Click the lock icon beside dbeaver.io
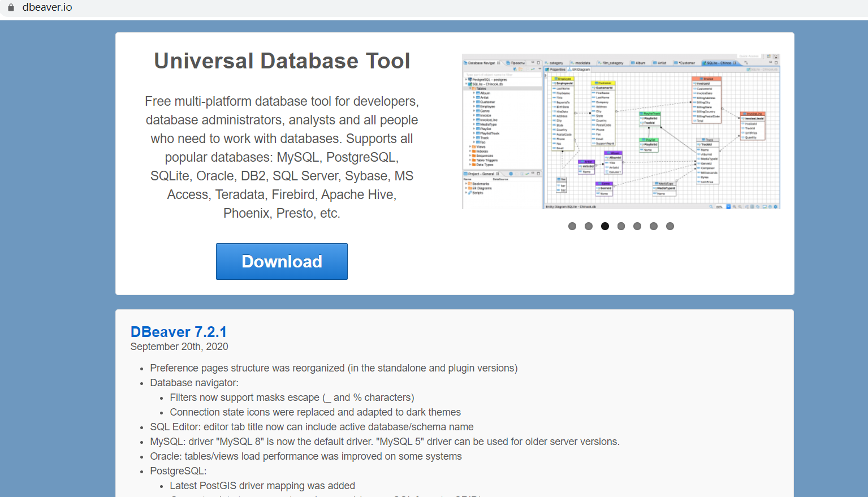 coord(11,7)
